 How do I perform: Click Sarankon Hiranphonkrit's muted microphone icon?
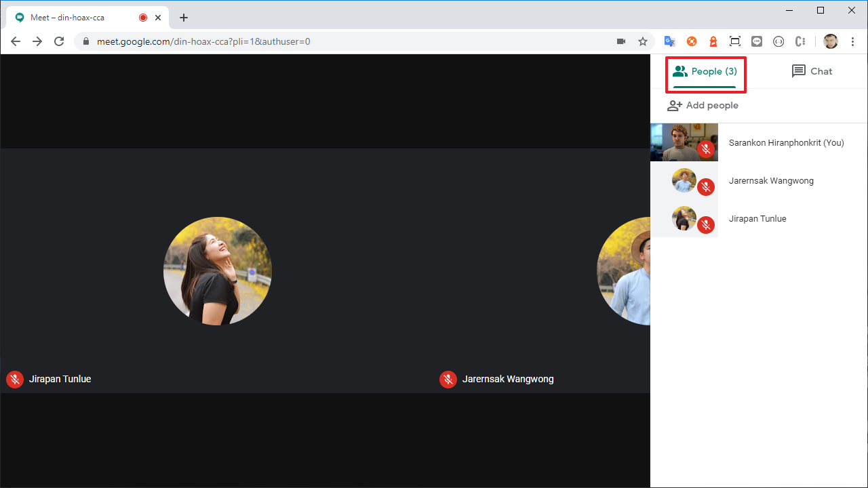coord(706,150)
